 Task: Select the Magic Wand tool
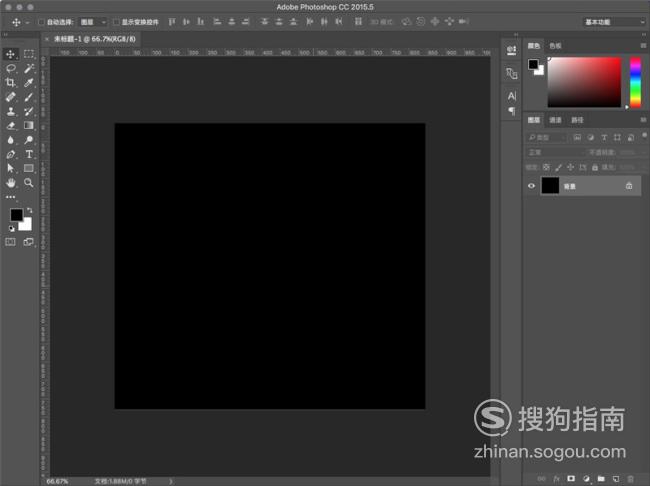29,68
